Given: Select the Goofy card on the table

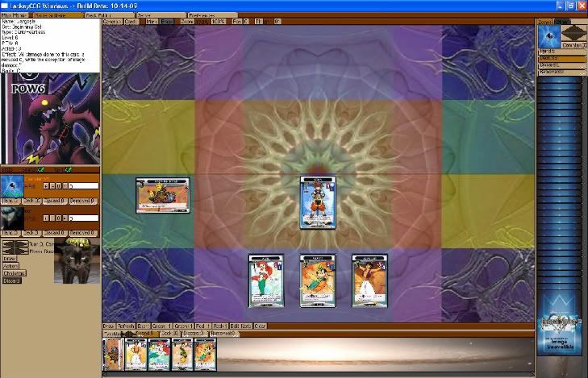Looking at the screenshot, I should pos(318,281).
